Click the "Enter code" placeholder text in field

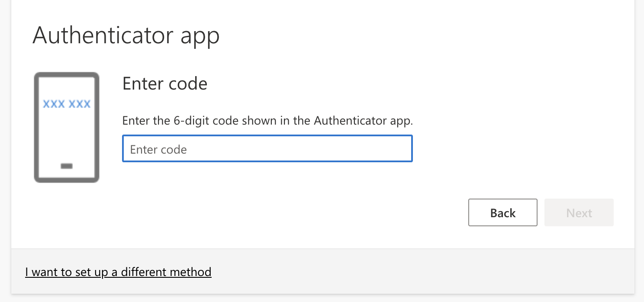pyautogui.click(x=158, y=150)
